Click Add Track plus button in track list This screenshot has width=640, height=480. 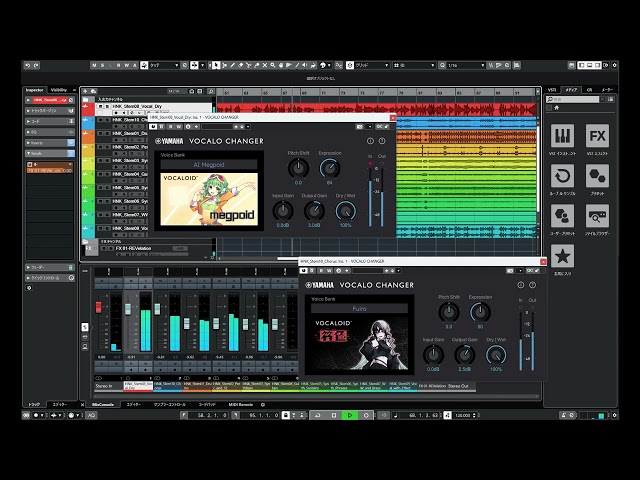(x=86, y=91)
